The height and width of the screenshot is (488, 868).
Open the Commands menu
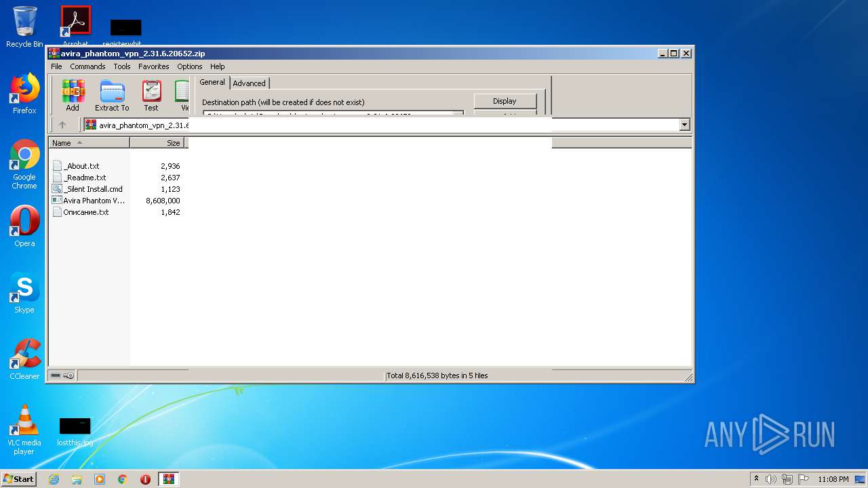click(x=87, y=66)
